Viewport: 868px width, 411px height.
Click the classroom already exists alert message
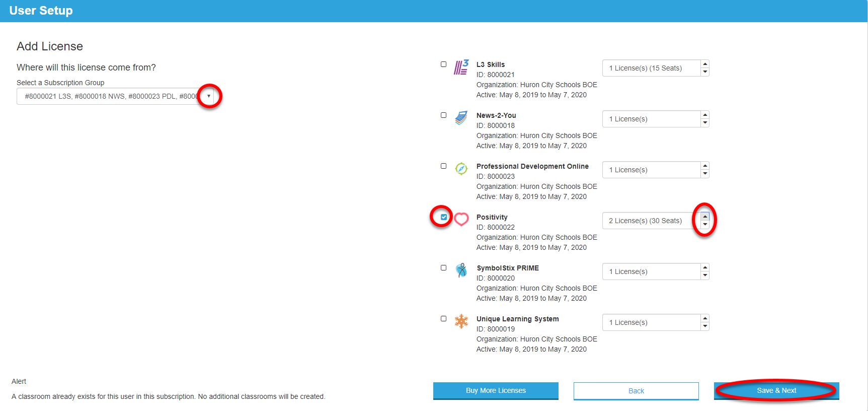[169, 396]
